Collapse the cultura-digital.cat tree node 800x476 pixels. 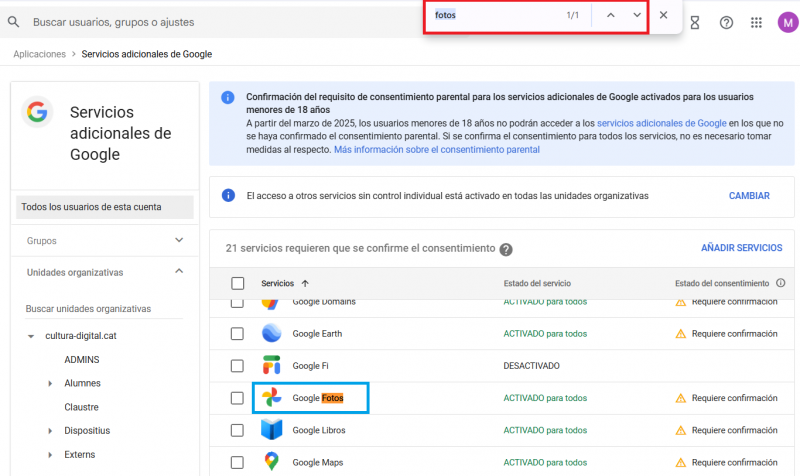pos(31,336)
